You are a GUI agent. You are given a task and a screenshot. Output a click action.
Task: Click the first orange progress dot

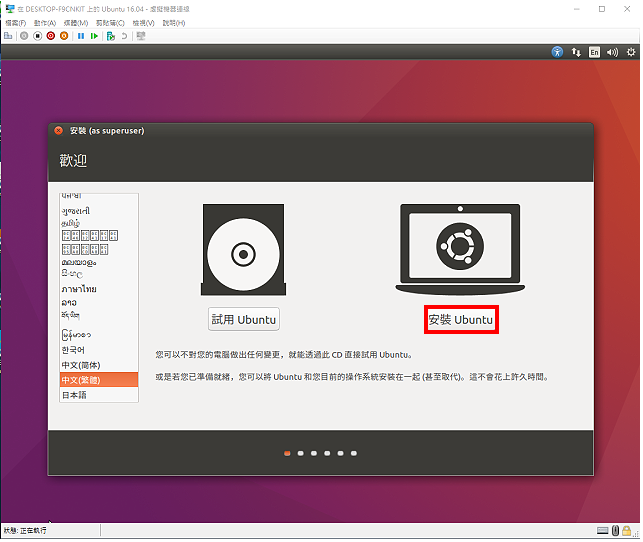click(287, 453)
